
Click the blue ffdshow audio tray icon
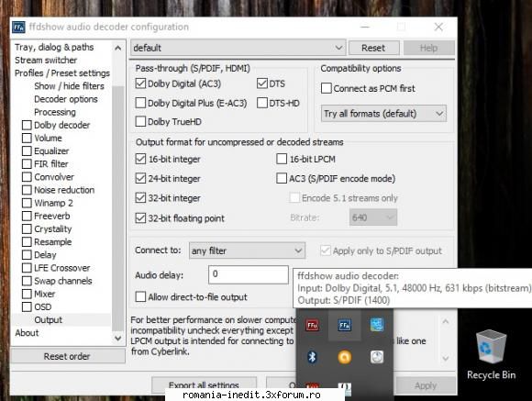point(344,325)
